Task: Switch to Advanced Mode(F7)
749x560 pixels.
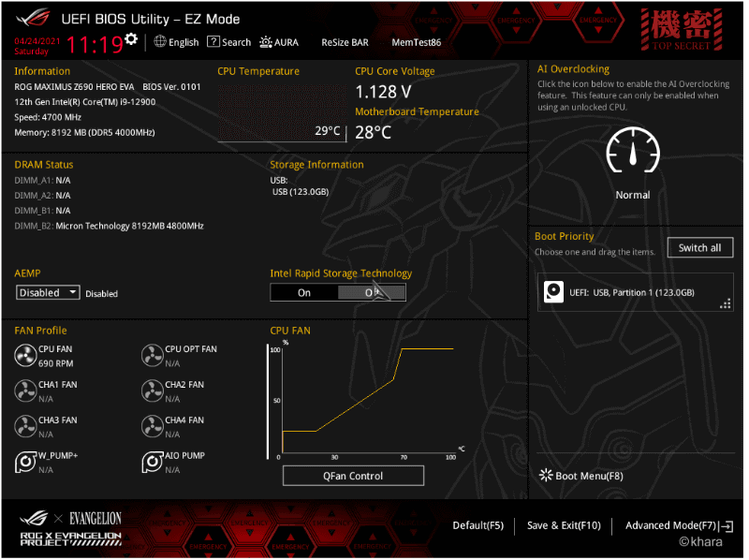Action: point(672,526)
